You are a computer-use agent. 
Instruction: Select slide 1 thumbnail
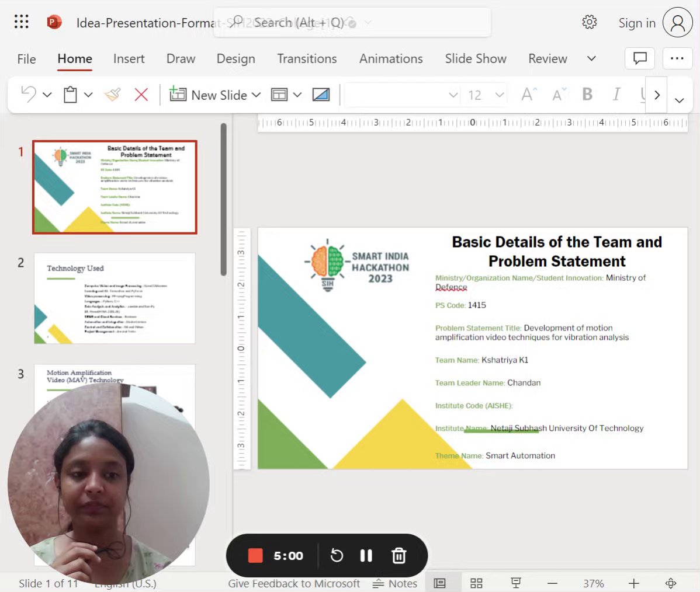tap(115, 187)
